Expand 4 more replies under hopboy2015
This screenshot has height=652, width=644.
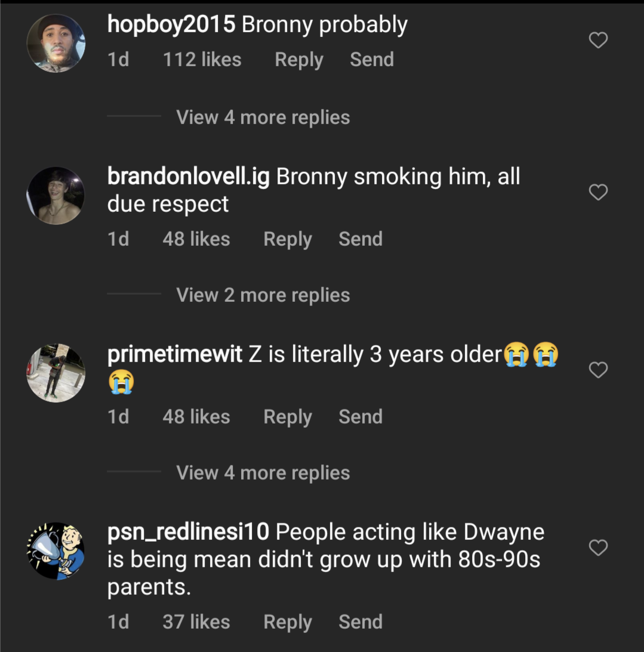263,118
